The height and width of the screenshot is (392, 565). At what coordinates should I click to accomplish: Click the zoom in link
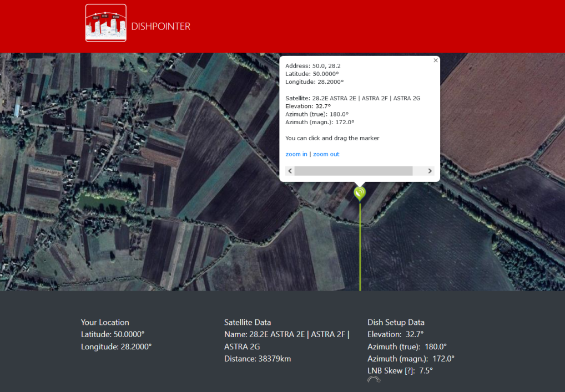296,154
